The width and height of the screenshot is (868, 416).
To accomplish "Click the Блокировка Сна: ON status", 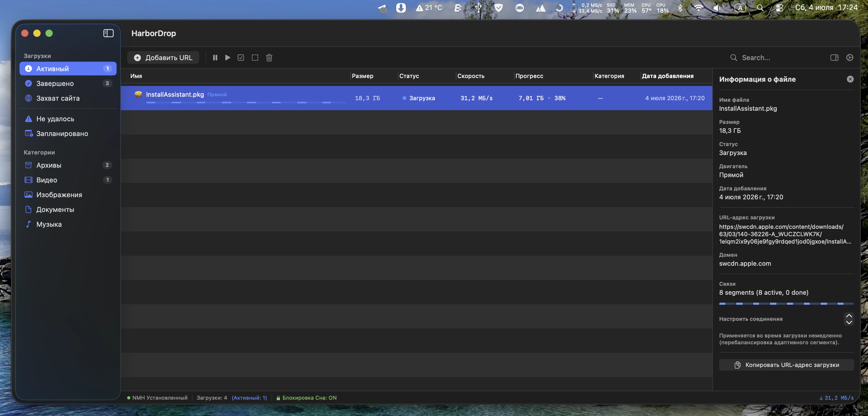I will 306,398.
